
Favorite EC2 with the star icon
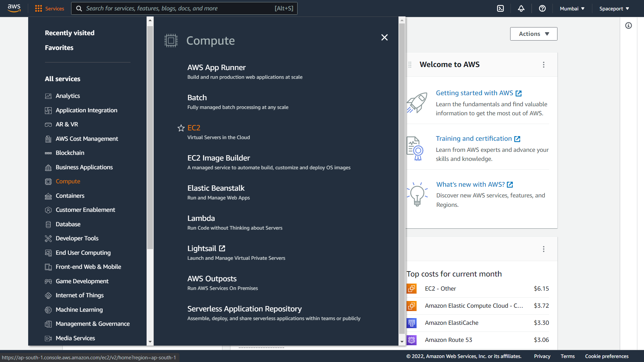click(x=181, y=128)
